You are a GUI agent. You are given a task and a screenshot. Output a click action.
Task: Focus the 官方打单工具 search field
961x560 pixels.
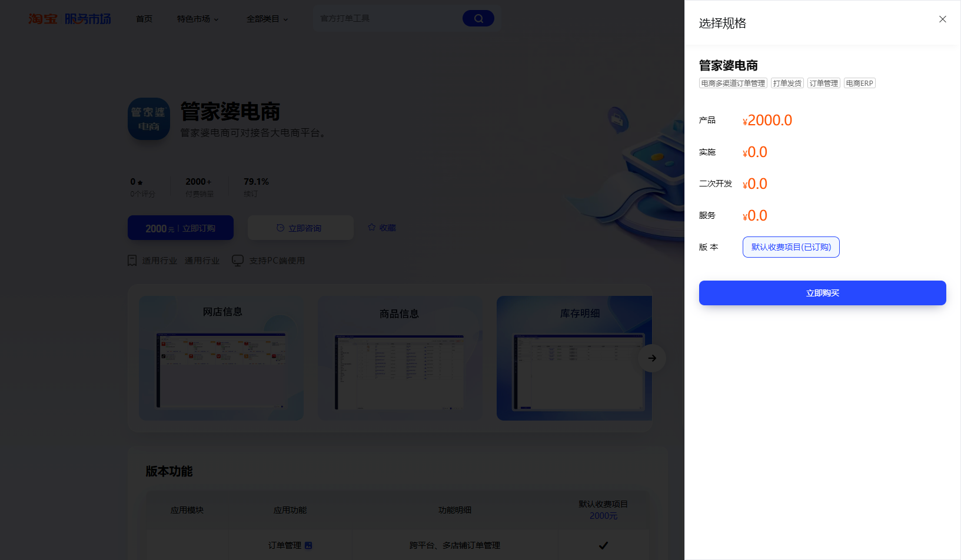pyautogui.click(x=388, y=19)
